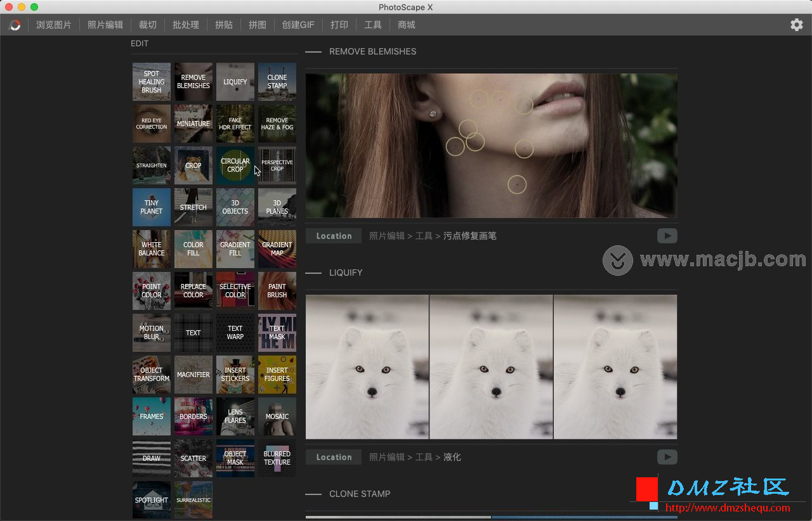Go to the 拼贴 tab
The width and height of the screenshot is (812, 521).
224,25
